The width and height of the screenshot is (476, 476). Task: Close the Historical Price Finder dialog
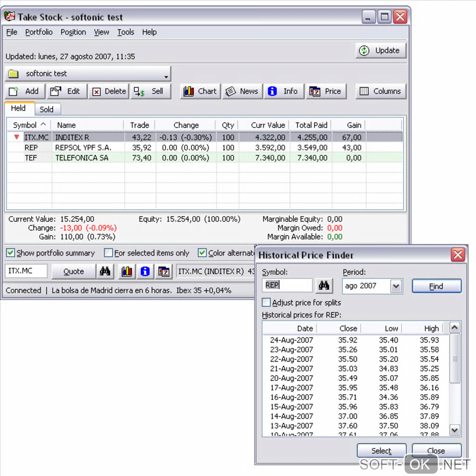458,254
